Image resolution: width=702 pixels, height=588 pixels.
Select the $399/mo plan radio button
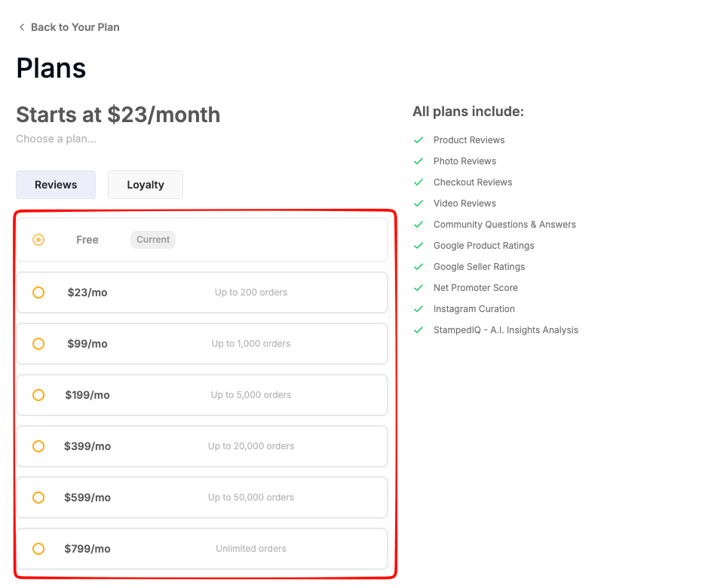coord(38,446)
